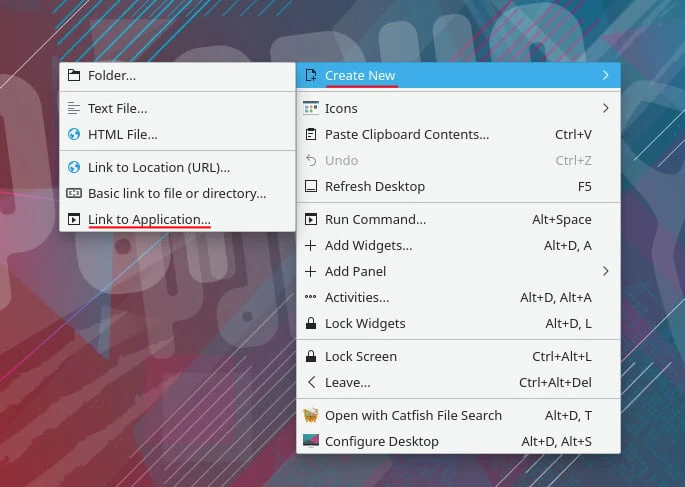Click Leave... menu entry
Viewport: 685px width, 487px height.
347,382
